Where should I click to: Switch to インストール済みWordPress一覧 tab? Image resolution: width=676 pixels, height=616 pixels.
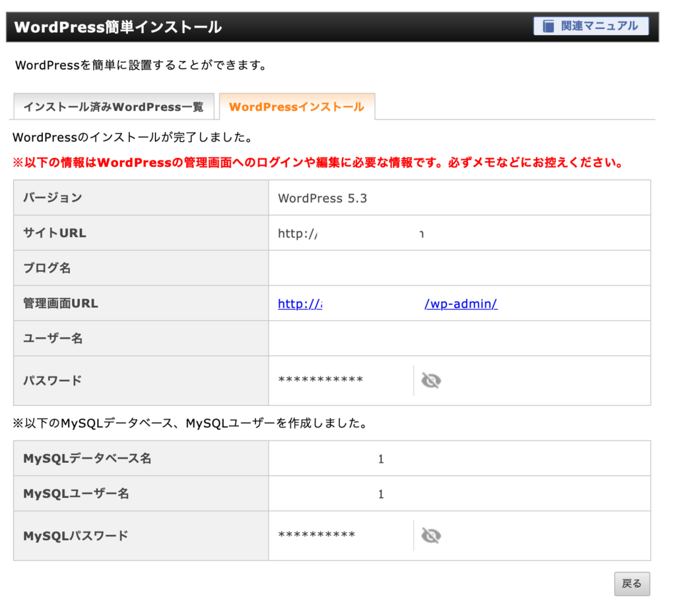(114, 106)
